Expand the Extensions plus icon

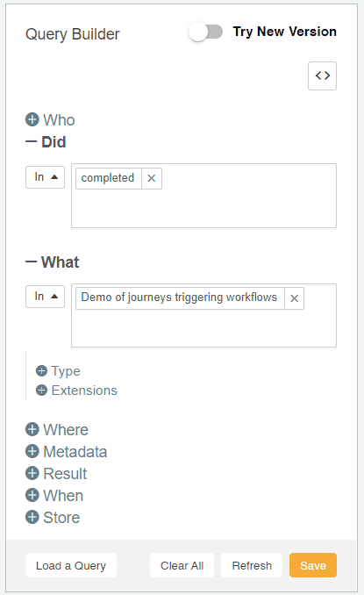(x=42, y=391)
